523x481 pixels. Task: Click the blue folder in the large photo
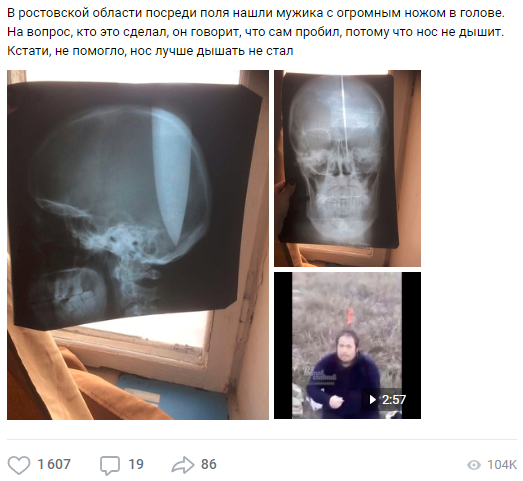coord(173,397)
